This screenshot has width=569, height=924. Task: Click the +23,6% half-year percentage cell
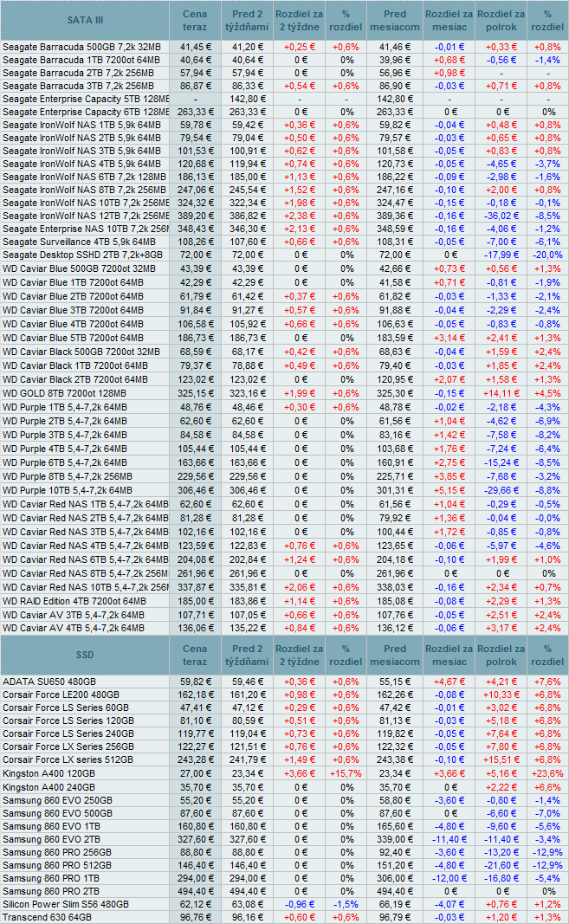547,773
